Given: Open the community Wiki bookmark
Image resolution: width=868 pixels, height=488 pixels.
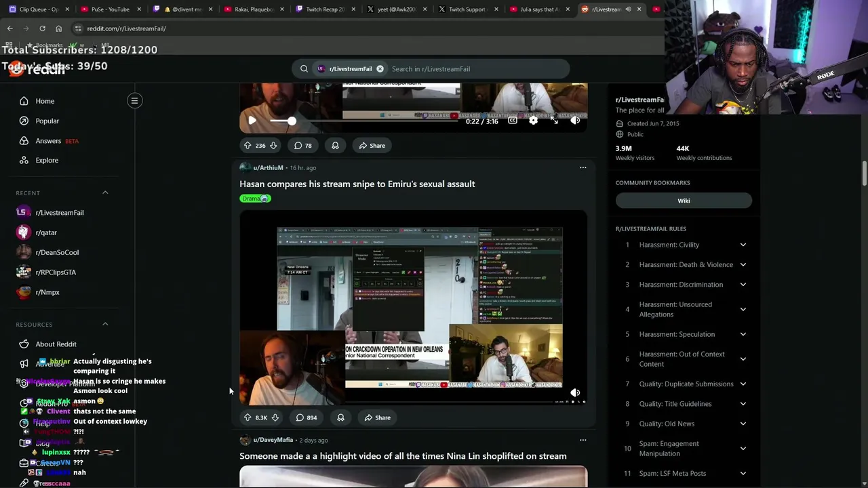Looking at the screenshot, I should click(x=684, y=201).
